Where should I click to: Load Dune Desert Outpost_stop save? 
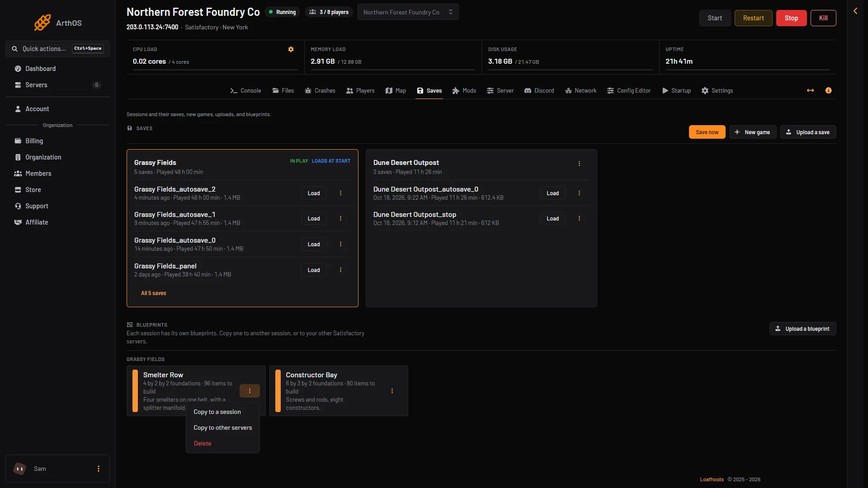pyautogui.click(x=552, y=218)
